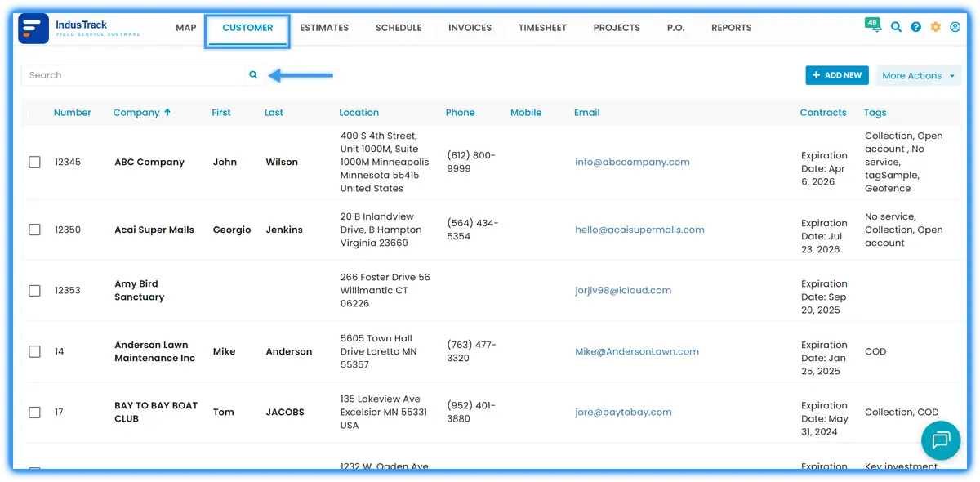Screen dimensions: 980x482
Task: Open email link info@abccompany.com
Action: click(x=632, y=163)
